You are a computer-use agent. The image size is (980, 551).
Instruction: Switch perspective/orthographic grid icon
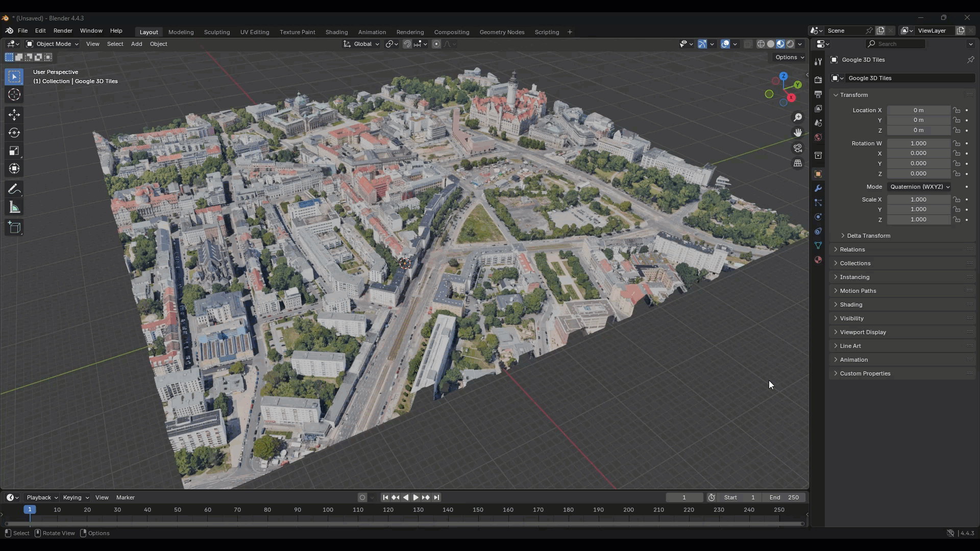tap(798, 163)
